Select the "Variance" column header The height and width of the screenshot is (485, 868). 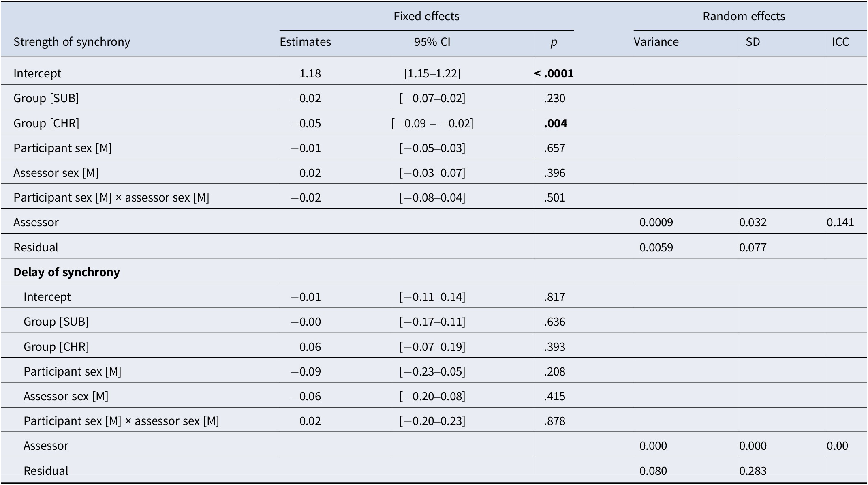tap(656, 42)
